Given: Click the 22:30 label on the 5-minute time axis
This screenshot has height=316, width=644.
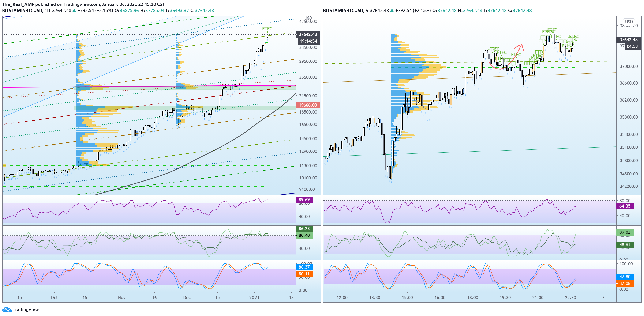Looking at the screenshot, I should tap(570, 297).
